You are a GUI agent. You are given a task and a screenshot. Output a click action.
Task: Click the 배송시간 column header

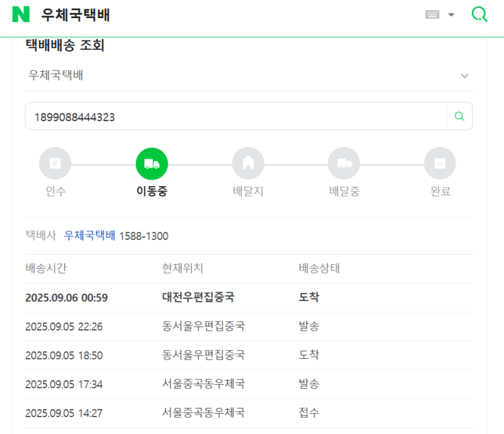point(46,268)
